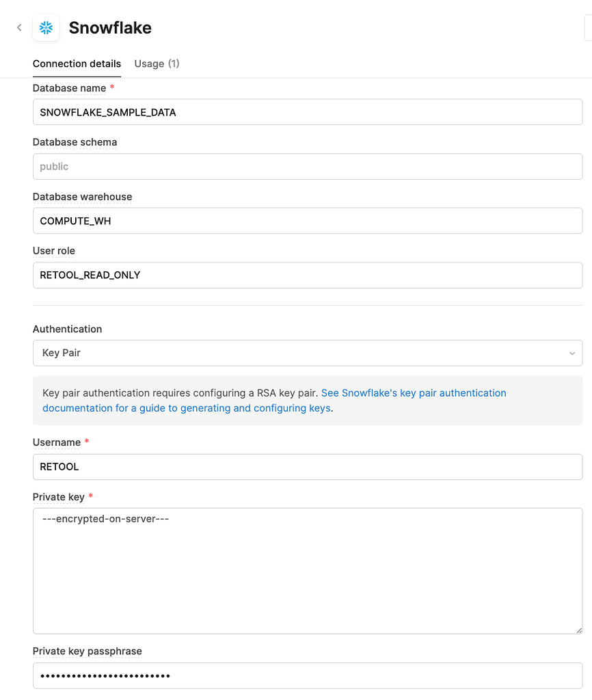The height and width of the screenshot is (700, 592).
Task: Click the Private key label text
Action: point(57,497)
